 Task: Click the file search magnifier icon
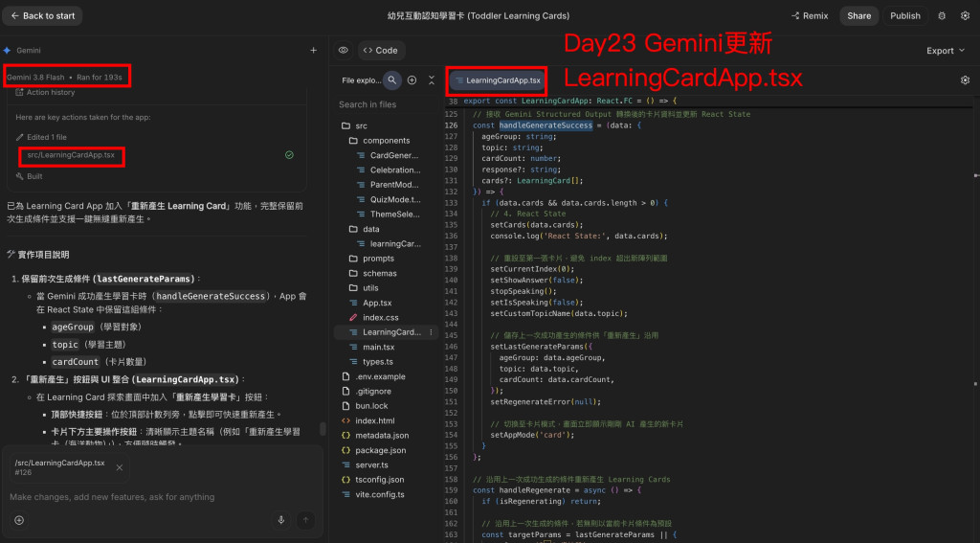[391, 80]
